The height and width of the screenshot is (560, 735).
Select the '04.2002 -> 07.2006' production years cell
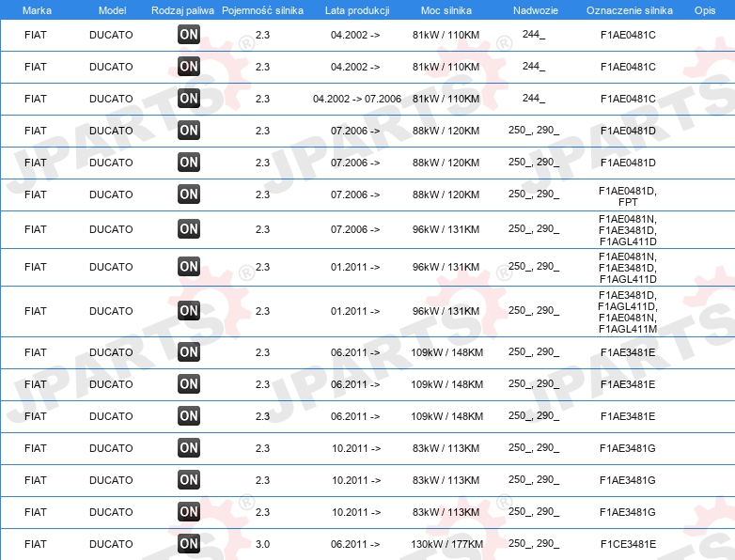pos(357,99)
